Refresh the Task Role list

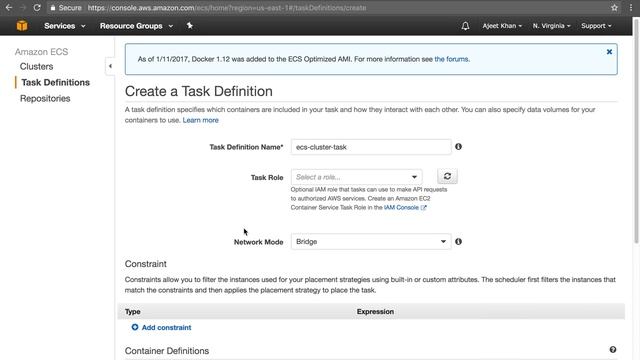447,176
